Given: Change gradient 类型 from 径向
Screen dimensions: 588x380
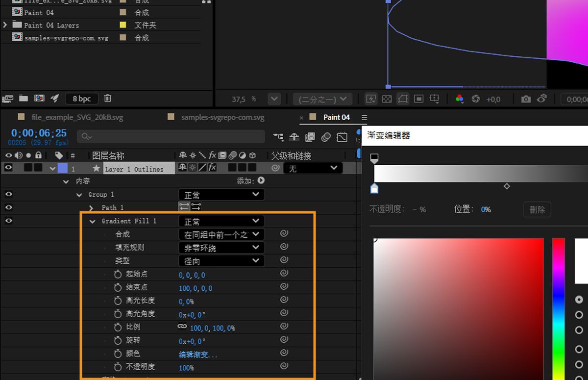Looking at the screenshot, I should point(221,260).
